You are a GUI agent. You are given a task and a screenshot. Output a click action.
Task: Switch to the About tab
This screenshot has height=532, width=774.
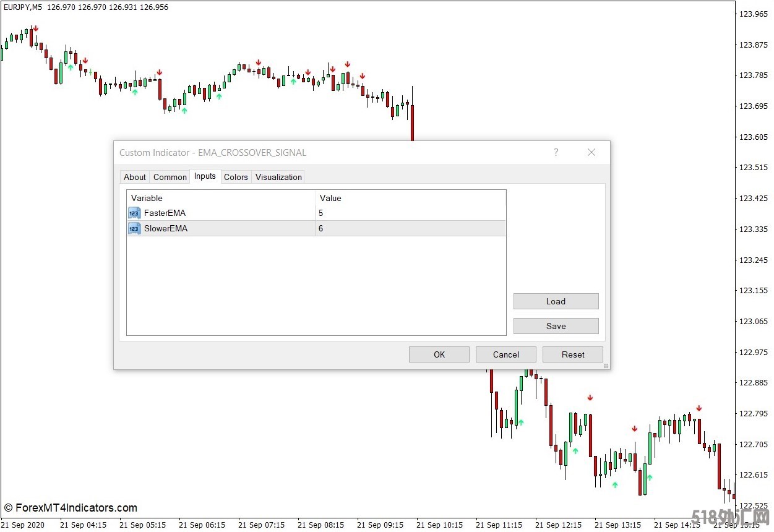tap(134, 177)
